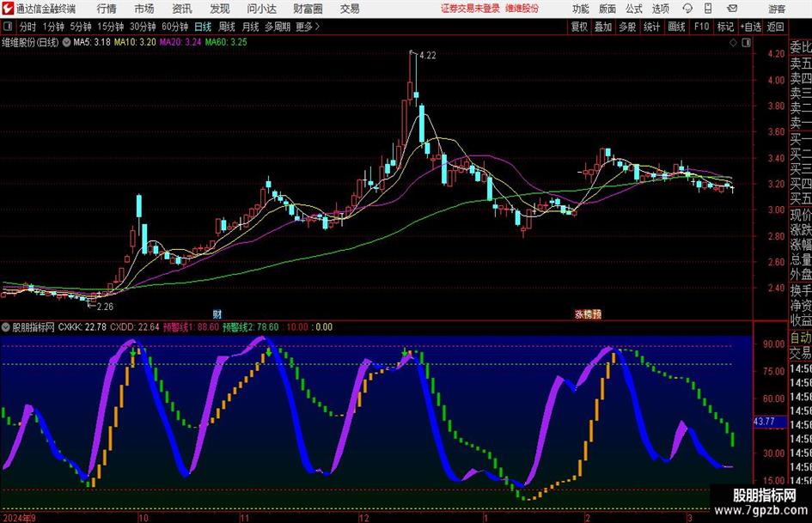Click the 返回 back button
The height and width of the screenshot is (523, 812).
pos(775,27)
